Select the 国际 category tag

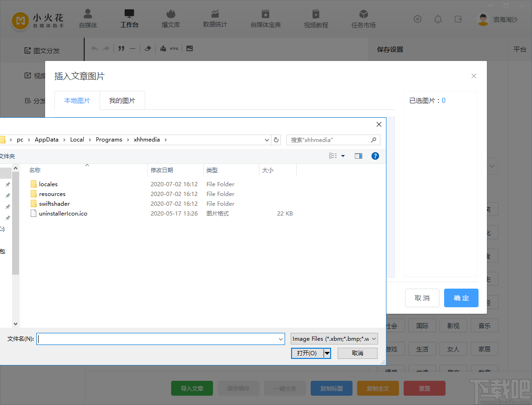[422, 326]
